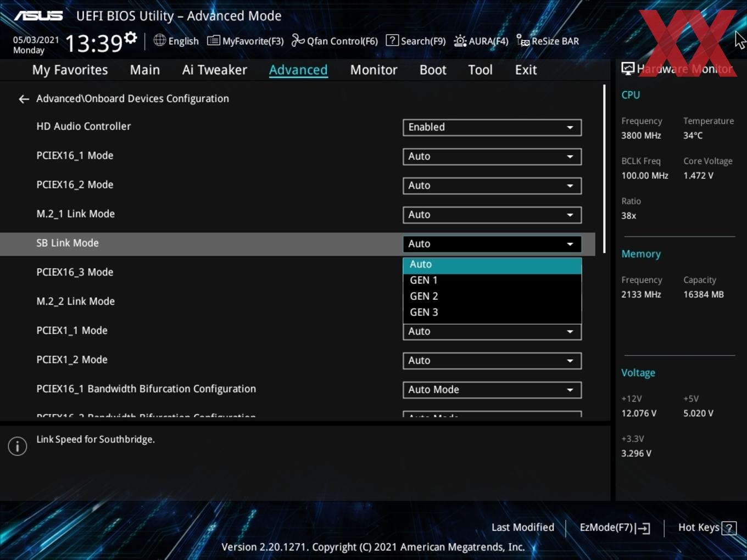Open M.2_1 Link Mode dropdown
This screenshot has width=747, height=560.
(x=492, y=215)
